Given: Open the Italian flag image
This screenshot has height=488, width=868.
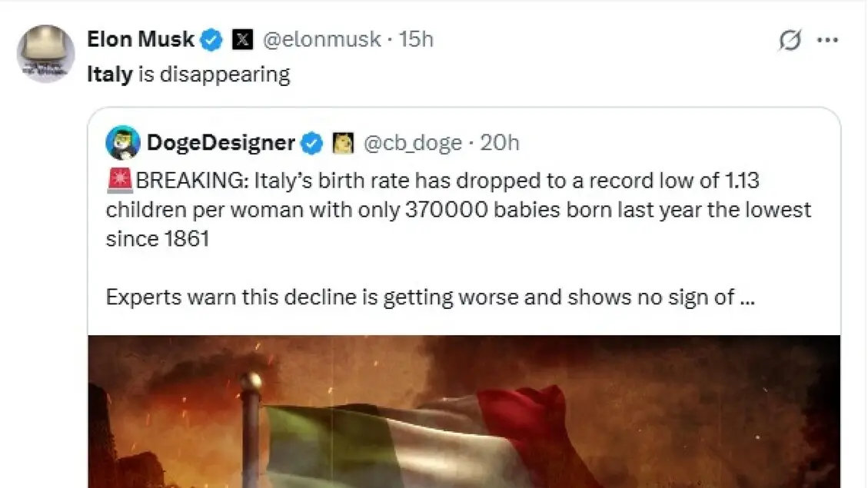Looking at the screenshot, I should point(464,412).
